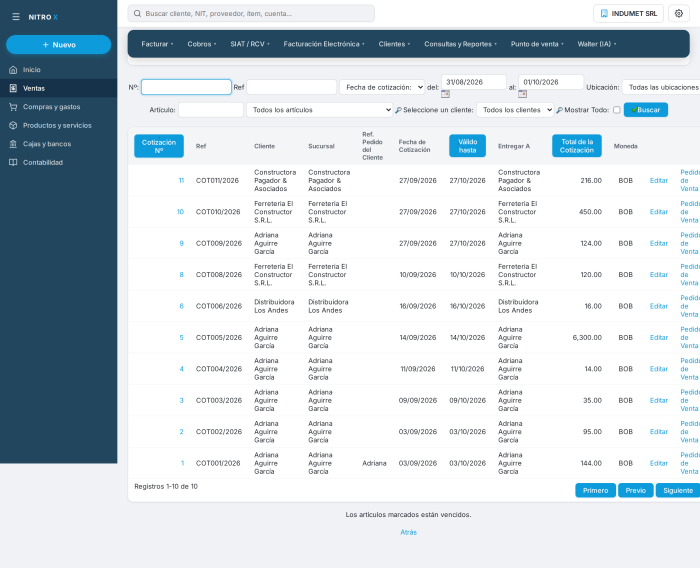The height and width of the screenshot is (568, 700).
Task: Open quotation number 11 link
Action: point(181,180)
